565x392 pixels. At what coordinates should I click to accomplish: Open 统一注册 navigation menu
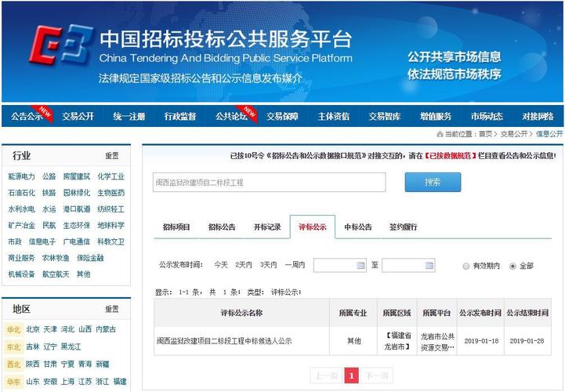point(129,116)
